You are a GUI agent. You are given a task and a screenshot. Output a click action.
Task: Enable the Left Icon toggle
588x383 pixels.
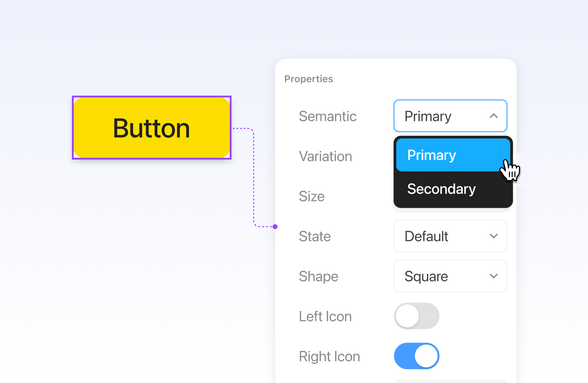point(416,316)
